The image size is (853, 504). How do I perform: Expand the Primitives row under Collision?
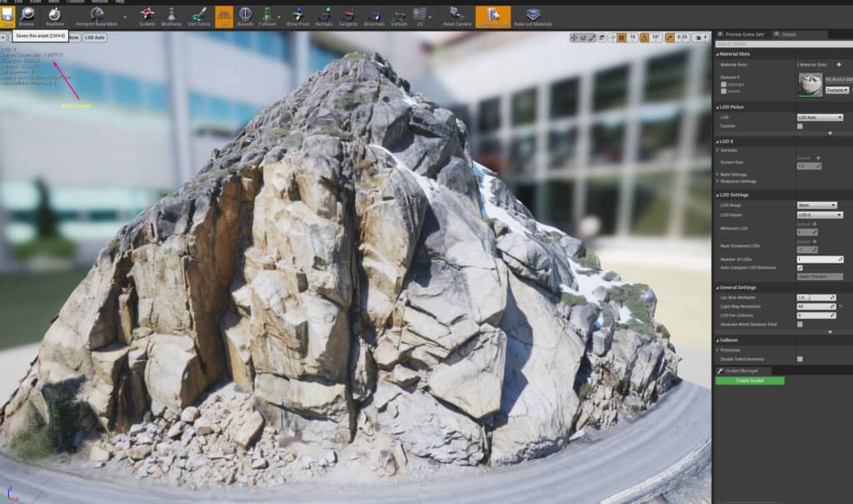click(718, 350)
